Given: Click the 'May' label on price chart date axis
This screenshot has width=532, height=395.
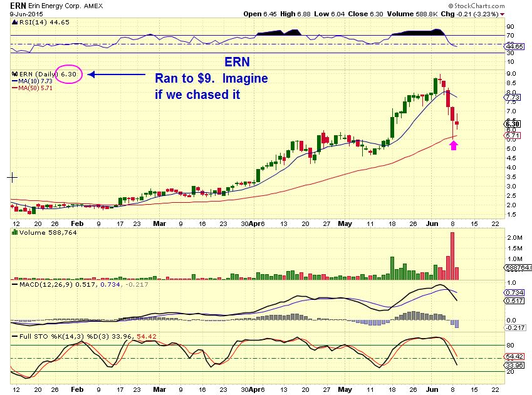Looking at the screenshot, I should (x=345, y=223).
